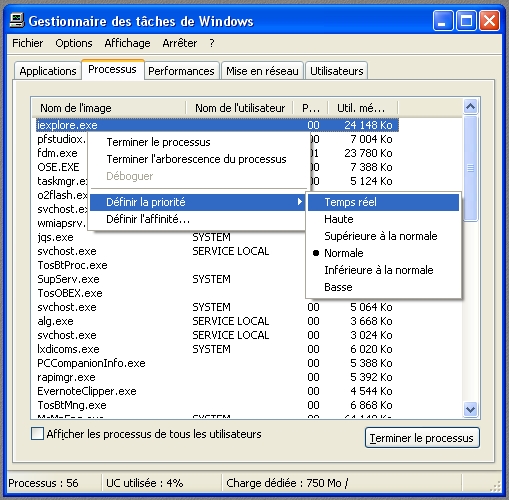Viewport: 509px width, 500px height.
Task: Click the UC utilisée : 4% status entry
Action: pos(145,483)
